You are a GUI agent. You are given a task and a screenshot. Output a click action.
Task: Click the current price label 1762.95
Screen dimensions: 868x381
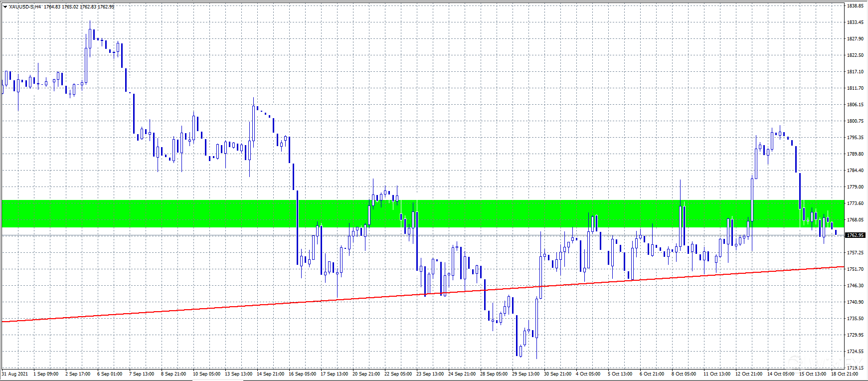[x=855, y=235]
